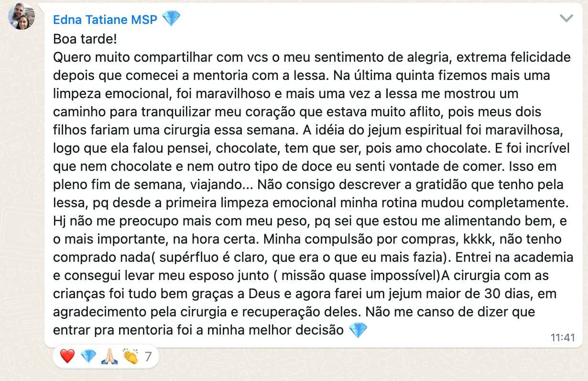Open Edna Tatiane's profile picture

coord(22,16)
